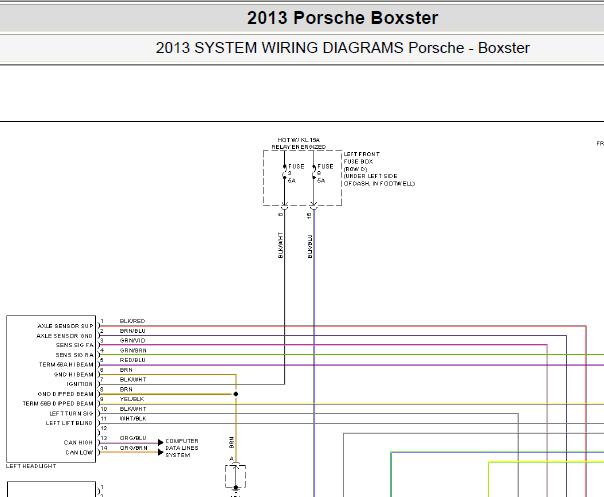Click 'GND HI BEAM' pin label
The width and height of the screenshot is (604, 497).
pos(74,374)
